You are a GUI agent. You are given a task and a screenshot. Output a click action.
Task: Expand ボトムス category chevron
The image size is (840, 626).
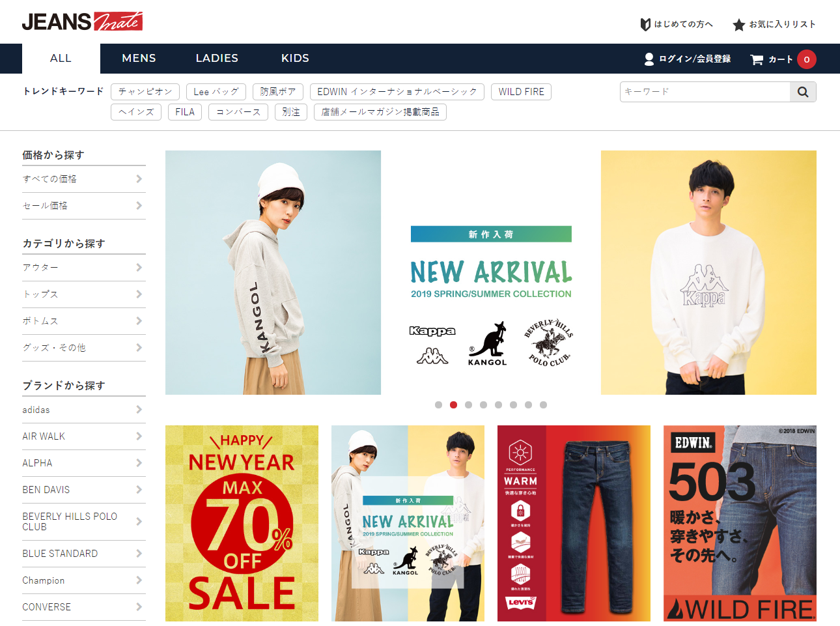click(x=139, y=321)
